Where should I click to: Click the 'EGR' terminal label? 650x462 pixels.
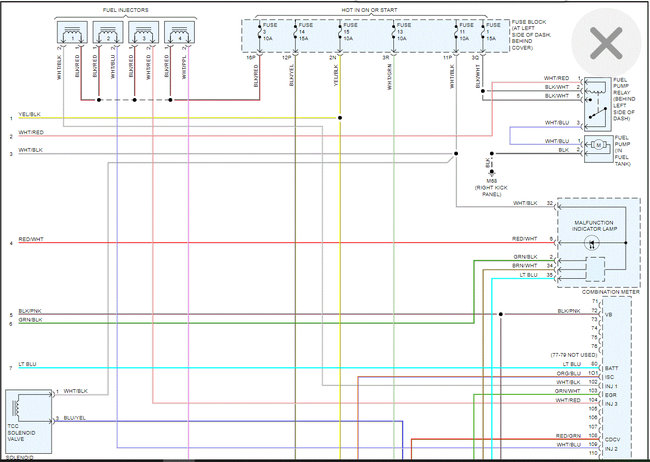(610, 395)
